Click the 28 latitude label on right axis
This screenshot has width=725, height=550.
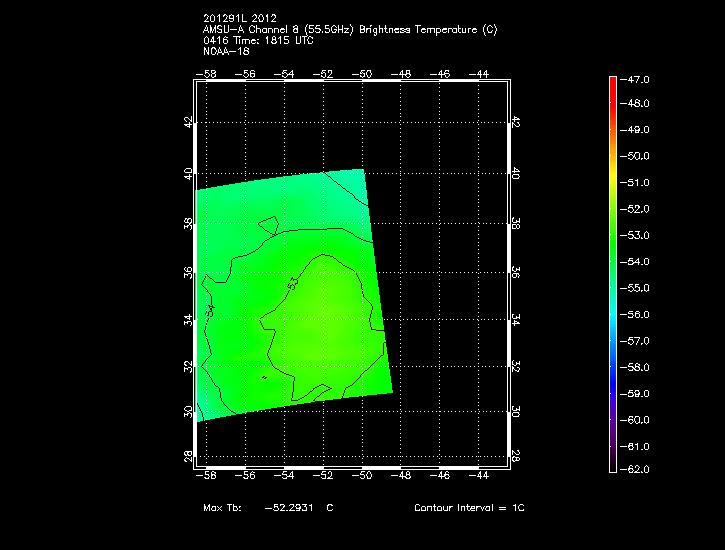516,455
